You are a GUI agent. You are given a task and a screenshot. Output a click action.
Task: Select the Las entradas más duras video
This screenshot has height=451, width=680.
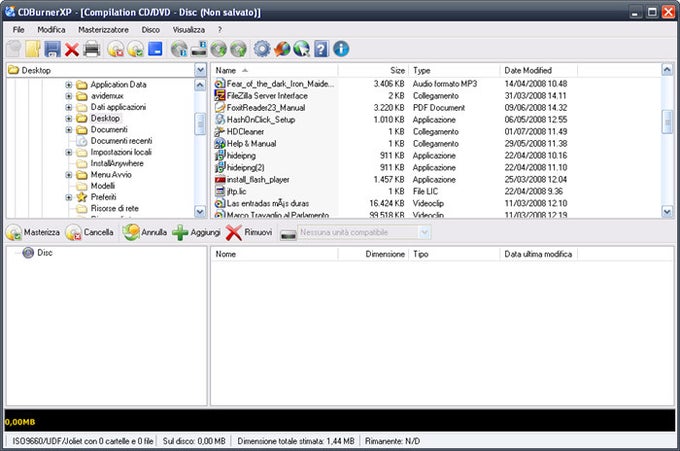click(x=268, y=203)
